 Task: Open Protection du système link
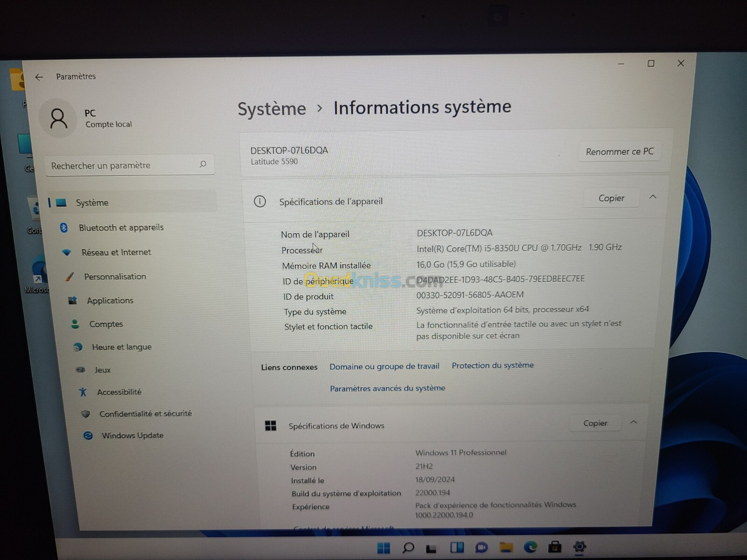493,365
